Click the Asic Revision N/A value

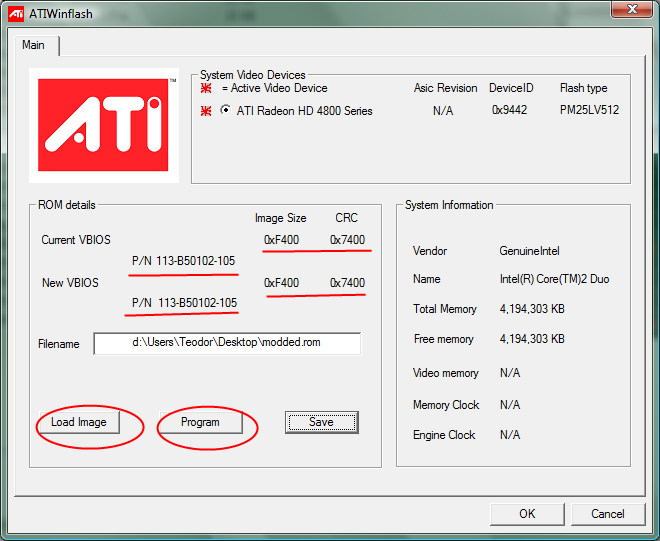coord(443,111)
